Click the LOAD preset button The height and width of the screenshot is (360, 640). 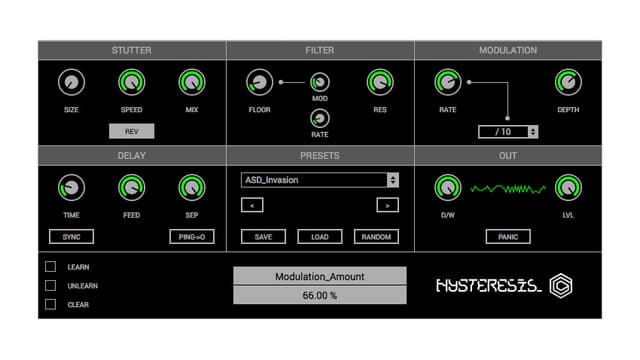(320, 237)
